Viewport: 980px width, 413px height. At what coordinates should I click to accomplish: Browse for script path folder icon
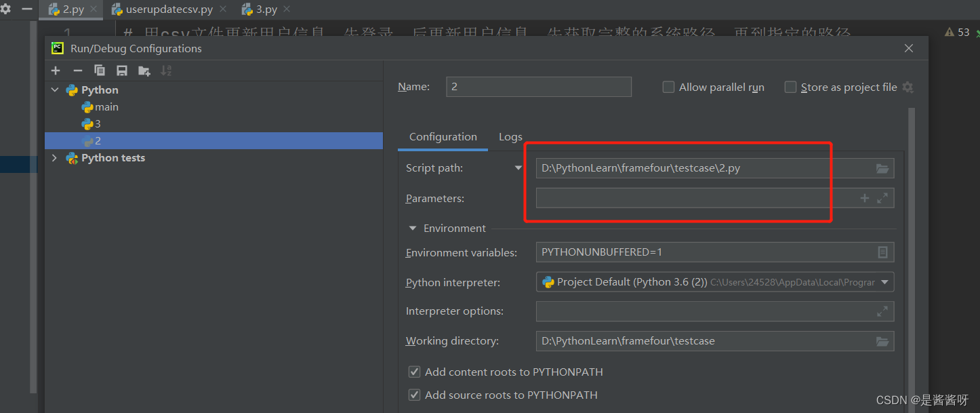(882, 168)
